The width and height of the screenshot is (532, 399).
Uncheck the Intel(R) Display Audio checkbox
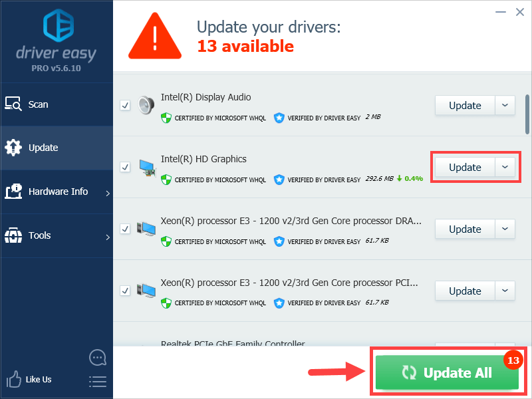125,105
